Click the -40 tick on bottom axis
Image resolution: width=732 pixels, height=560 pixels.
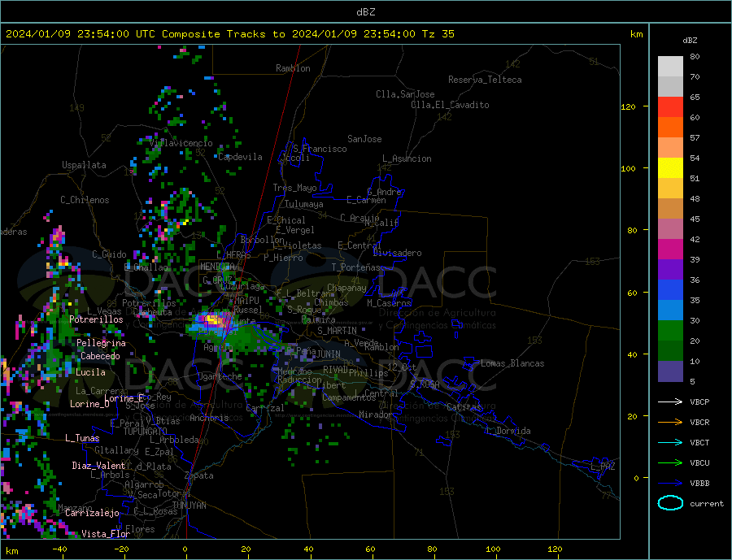point(59,549)
